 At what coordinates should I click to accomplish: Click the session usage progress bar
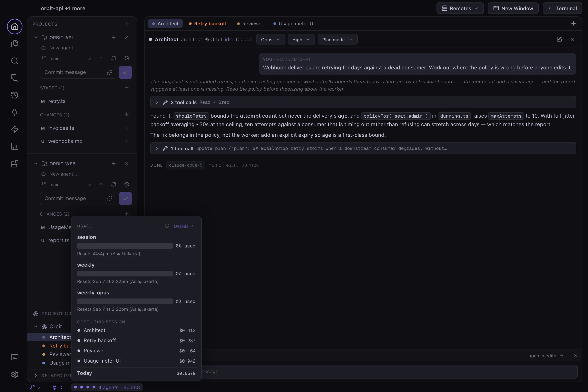click(125, 246)
